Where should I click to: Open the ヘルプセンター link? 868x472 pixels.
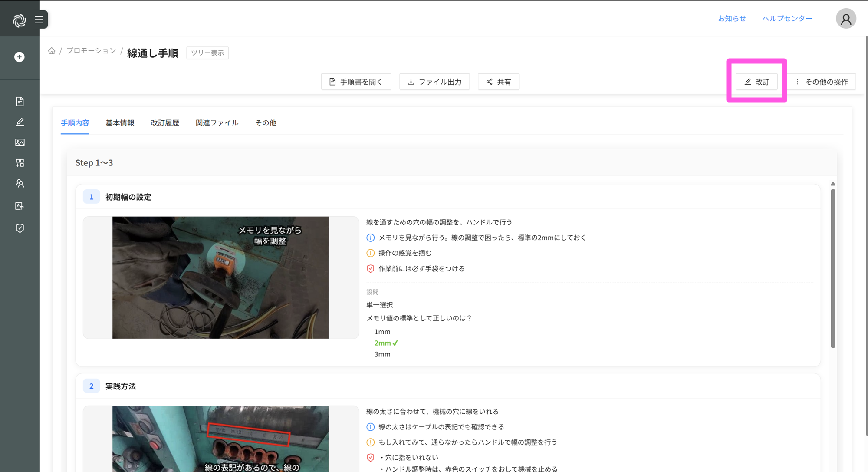(x=787, y=18)
